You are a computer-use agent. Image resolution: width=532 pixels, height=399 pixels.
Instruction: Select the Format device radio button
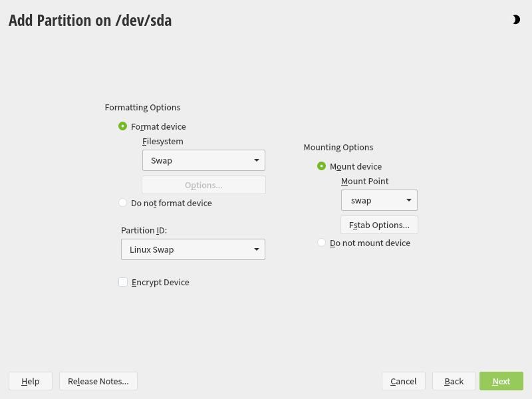coord(123,126)
